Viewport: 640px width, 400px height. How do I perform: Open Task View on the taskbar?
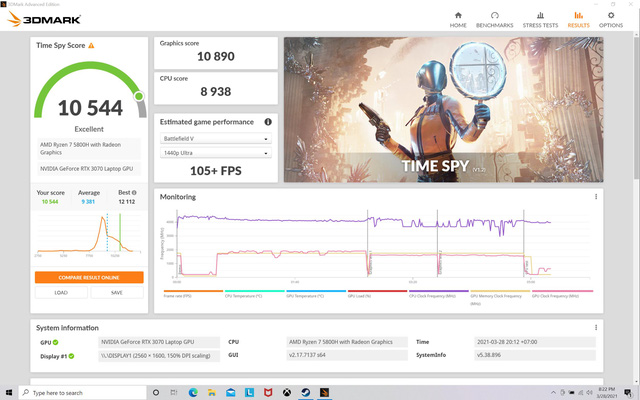174,393
